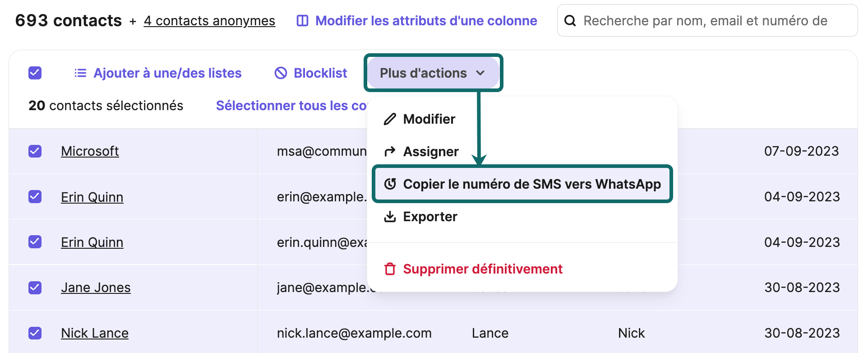868x353 pixels.
Task: Uncheck the Microsoft row checkbox
Action: tap(35, 151)
